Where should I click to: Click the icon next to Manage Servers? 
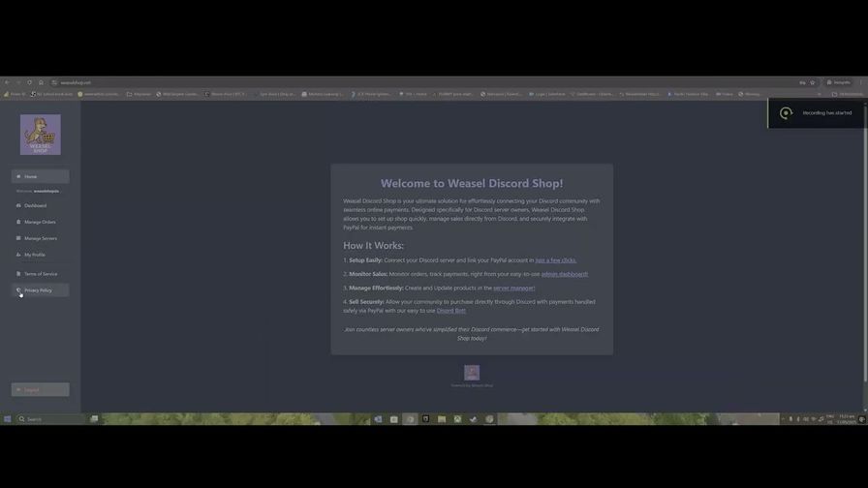tap(18, 238)
